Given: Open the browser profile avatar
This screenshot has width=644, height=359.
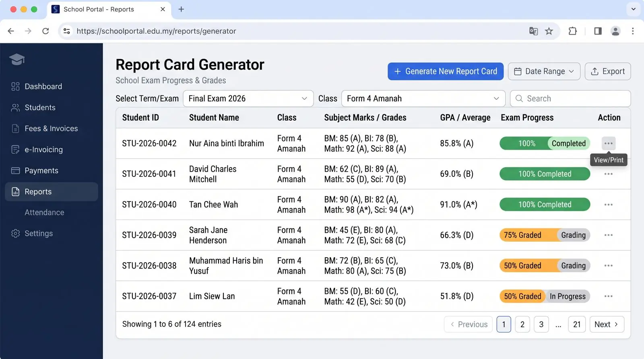Looking at the screenshot, I should point(615,31).
